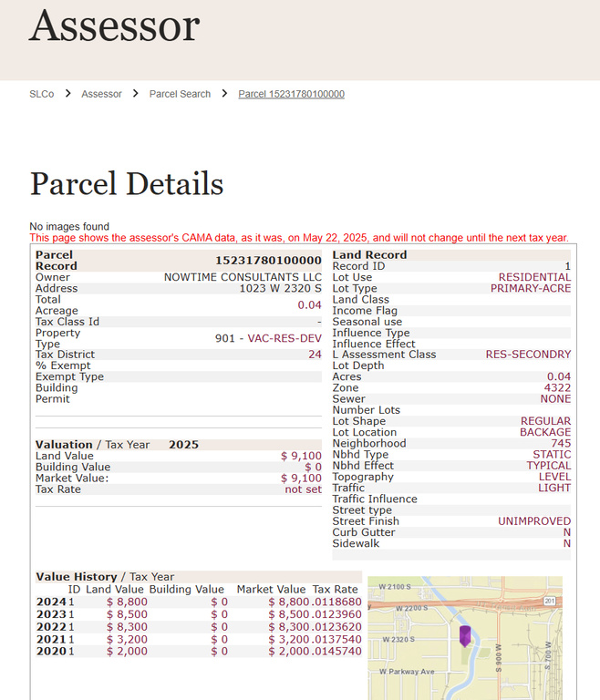
Task: Click the parcel number 15231780100000 in Parcel Record
Action: coord(268,261)
